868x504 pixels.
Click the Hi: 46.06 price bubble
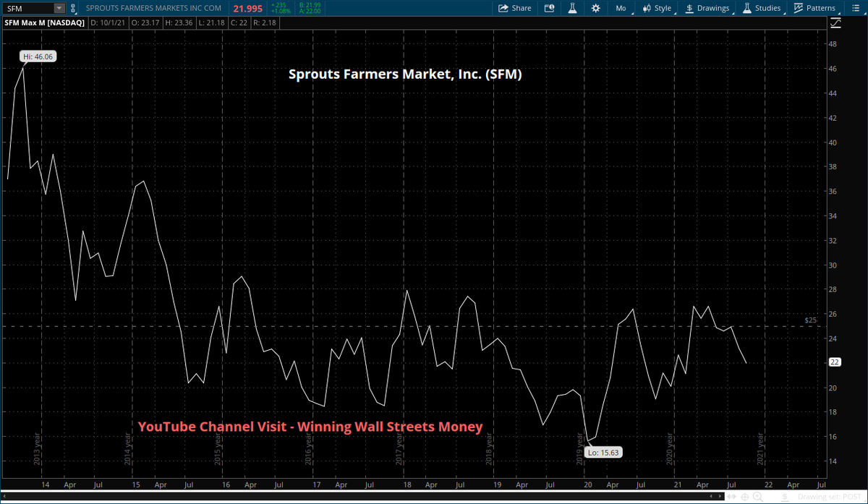point(38,56)
